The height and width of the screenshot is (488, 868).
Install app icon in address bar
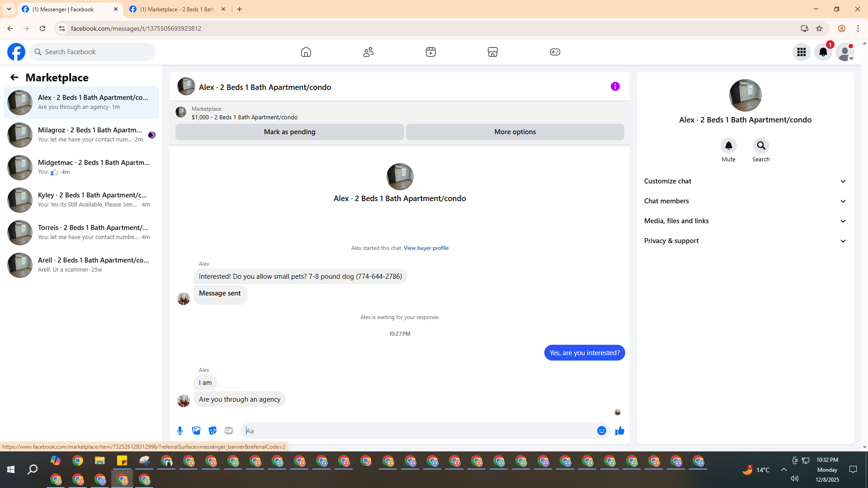[x=804, y=28]
